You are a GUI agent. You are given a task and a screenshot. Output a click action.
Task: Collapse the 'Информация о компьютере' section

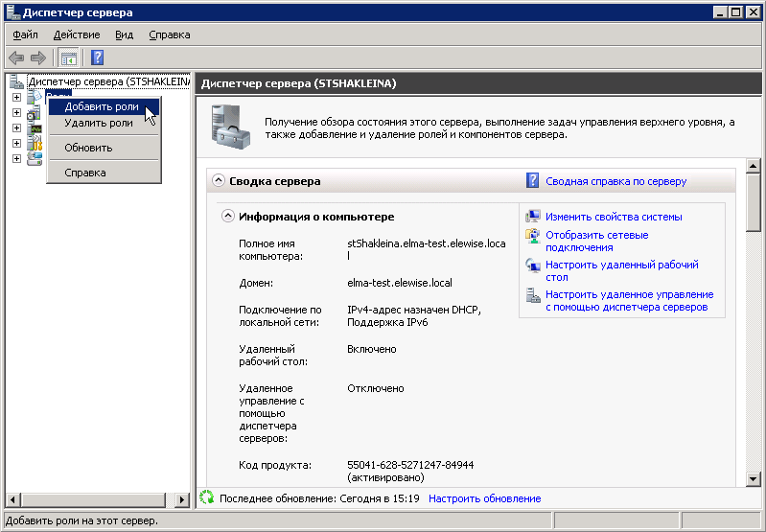click(228, 217)
